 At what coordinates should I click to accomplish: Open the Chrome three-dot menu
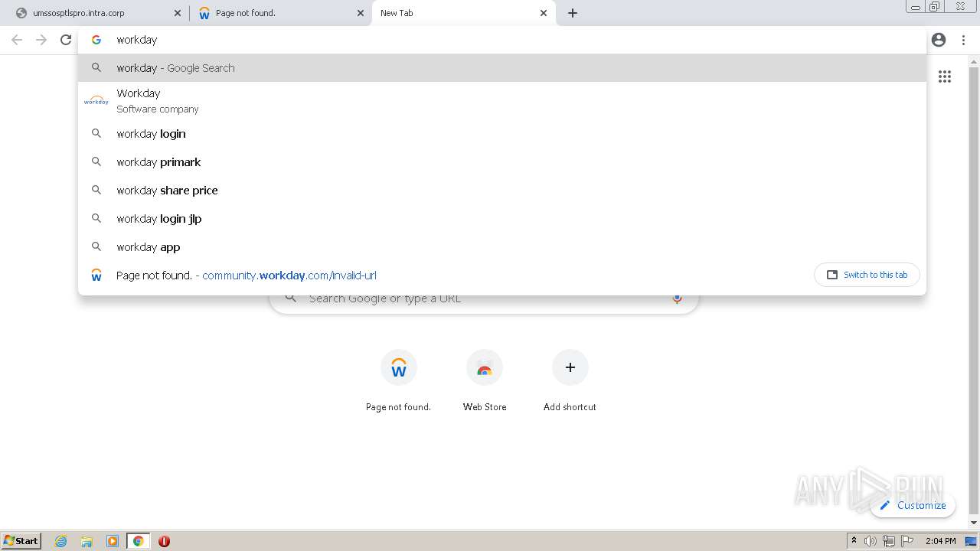point(963,40)
